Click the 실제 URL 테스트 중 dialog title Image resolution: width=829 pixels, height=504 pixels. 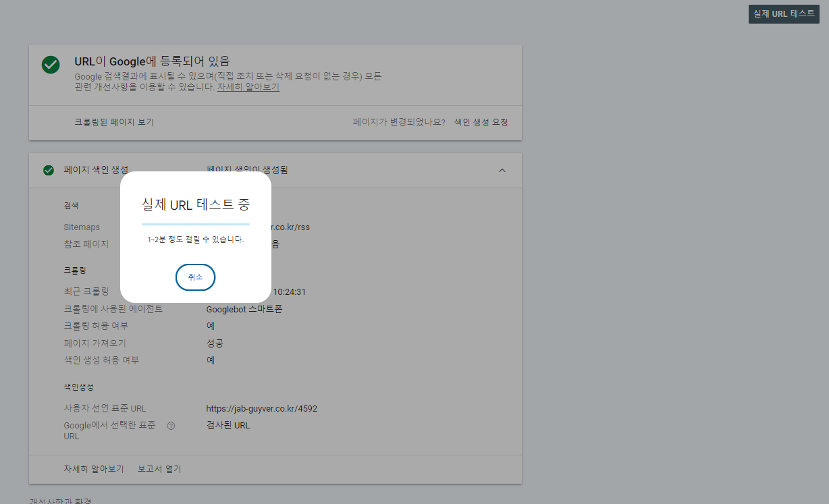[195, 204]
